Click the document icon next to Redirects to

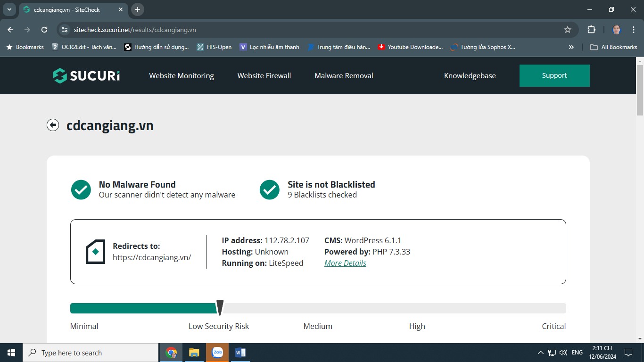[95, 252]
